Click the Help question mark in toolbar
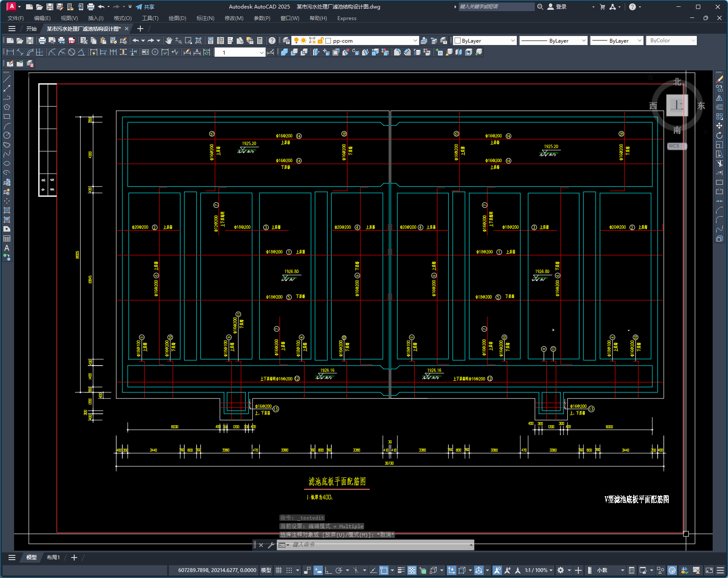The width and height of the screenshot is (728, 578). click(x=272, y=41)
